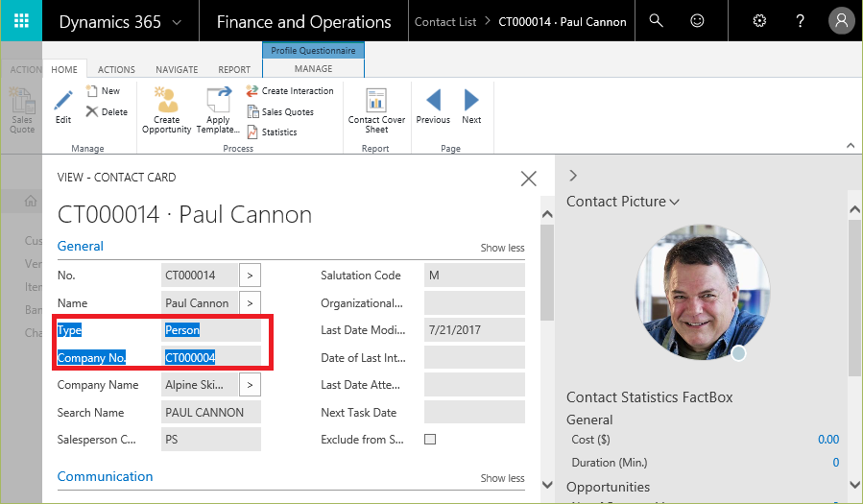
Task: Click the background Home icon in sidebar
Action: click(x=31, y=201)
